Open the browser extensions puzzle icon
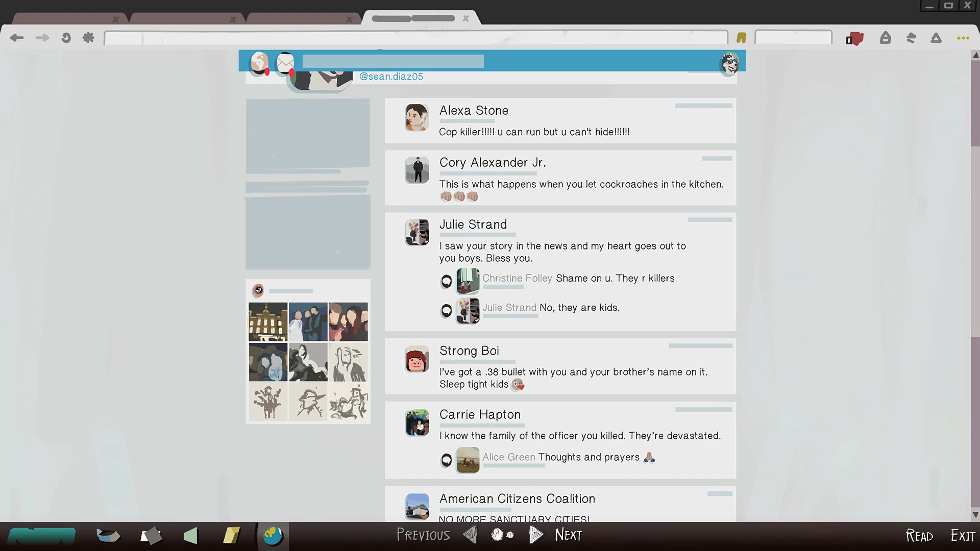The image size is (980, 551). click(x=88, y=38)
